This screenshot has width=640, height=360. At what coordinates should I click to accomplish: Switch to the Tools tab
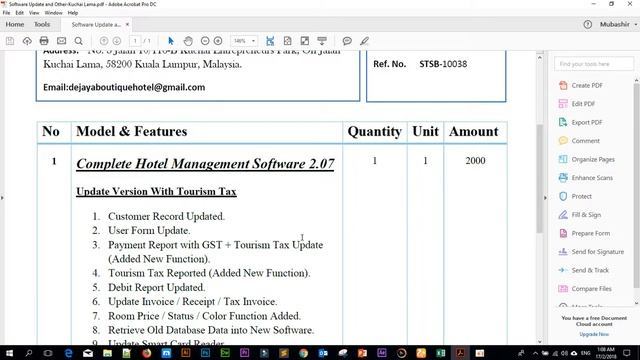click(42, 24)
